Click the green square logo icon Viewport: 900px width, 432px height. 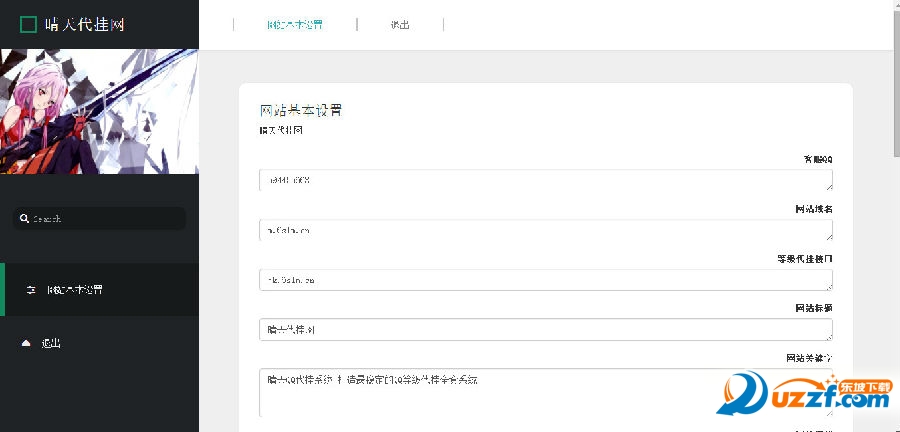pyautogui.click(x=29, y=25)
